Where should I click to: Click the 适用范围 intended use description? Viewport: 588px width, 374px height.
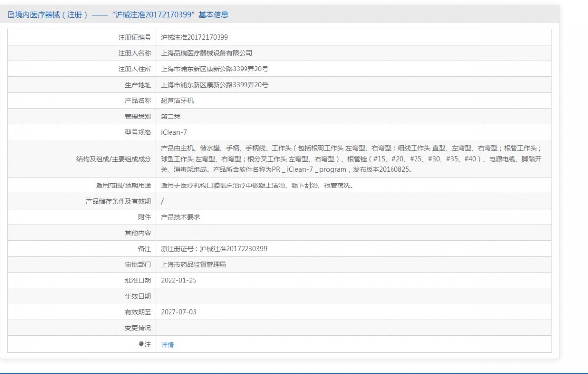(257, 186)
